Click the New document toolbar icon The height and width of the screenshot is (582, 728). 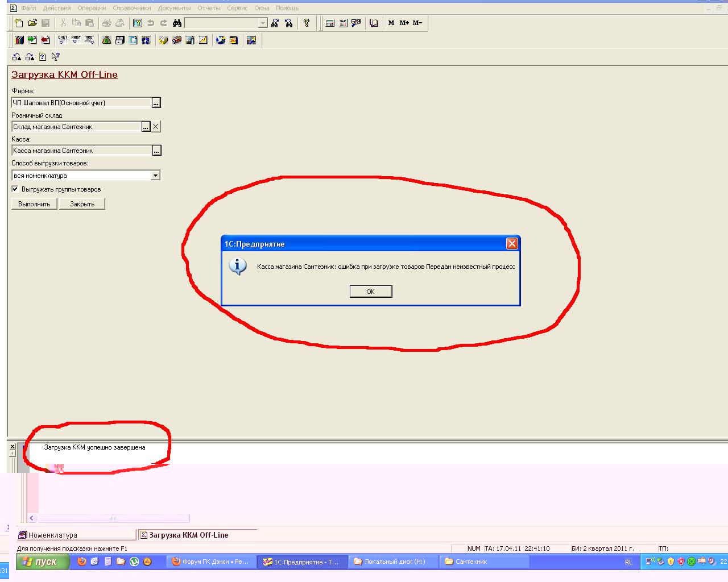click(19, 23)
